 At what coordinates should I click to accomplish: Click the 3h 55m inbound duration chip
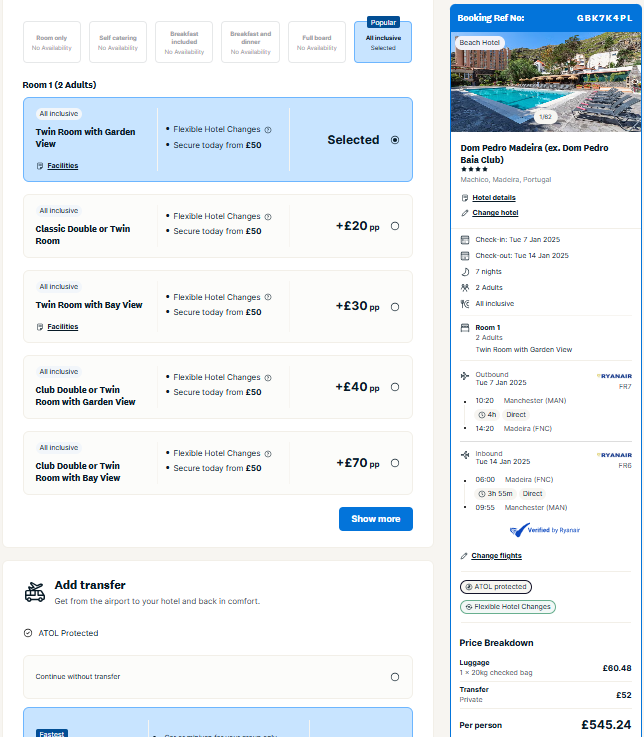[495, 494]
